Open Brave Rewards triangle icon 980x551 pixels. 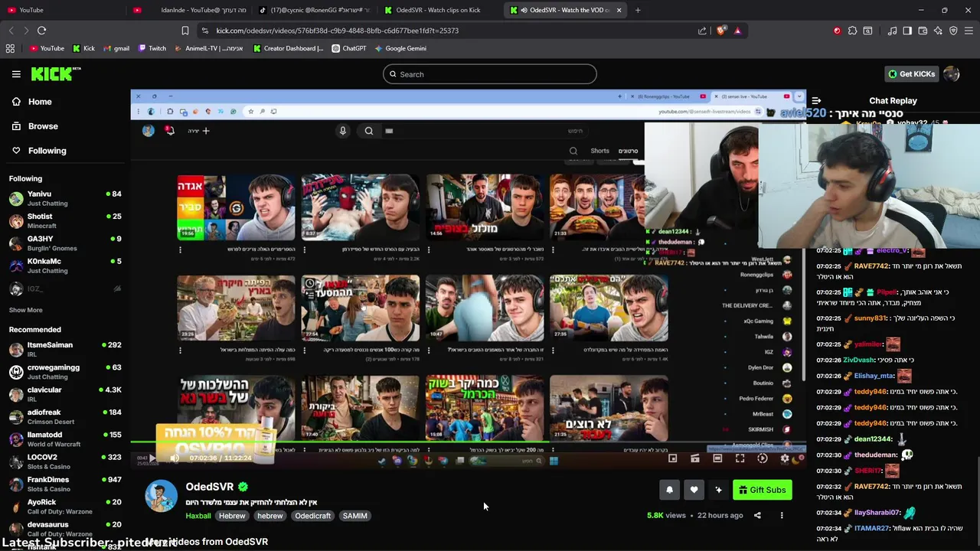737,31
